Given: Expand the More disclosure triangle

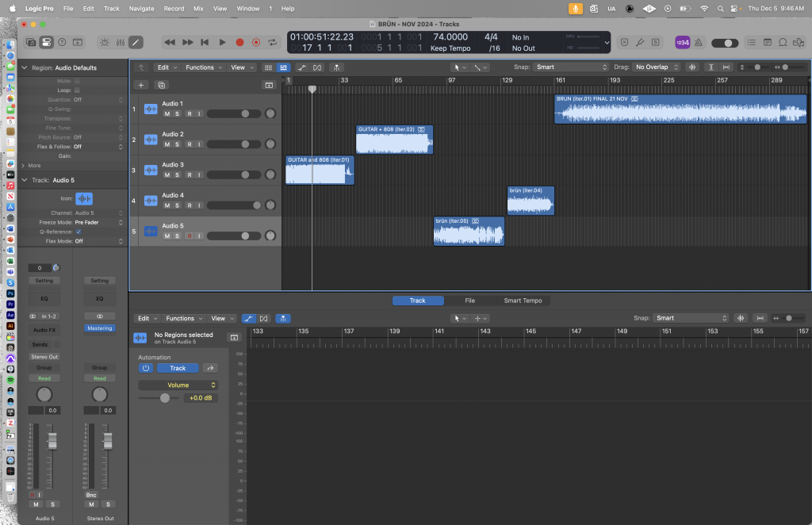Looking at the screenshot, I should point(23,166).
